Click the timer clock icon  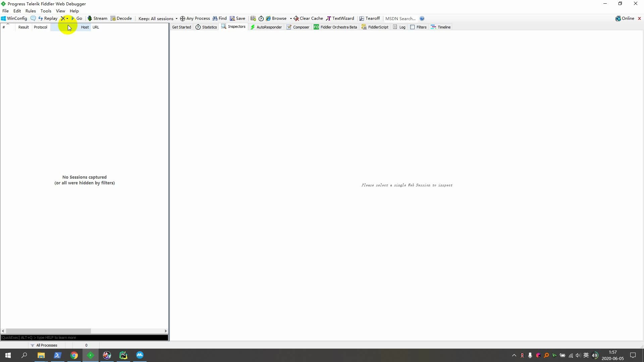point(261,18)
